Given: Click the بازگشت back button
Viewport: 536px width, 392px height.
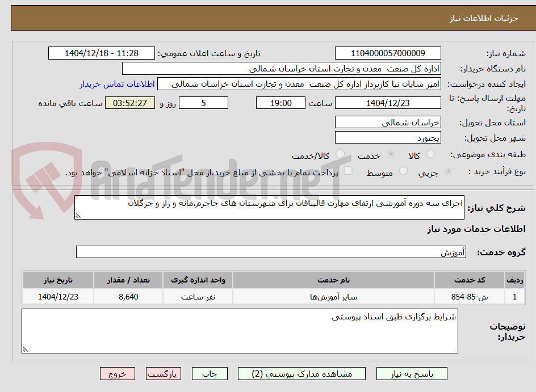Looking at the screenshot, I should tap(163, 374).
